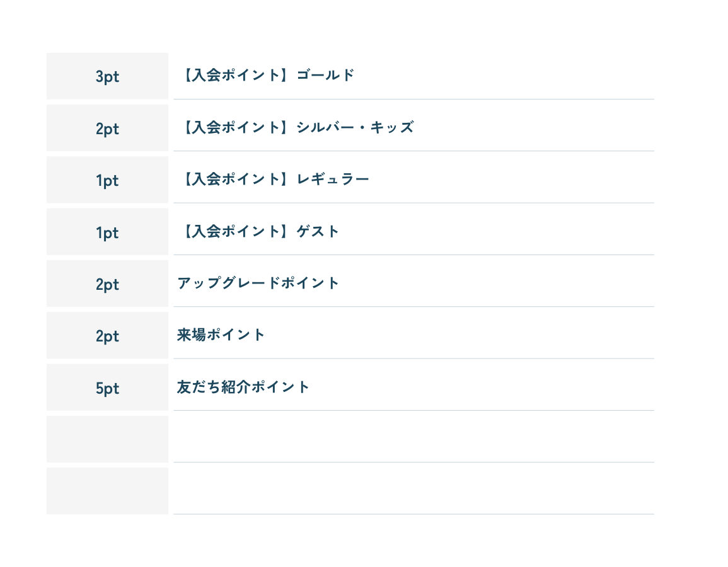728x567 pixels.
Task: Click the 3pt points cell
Action: point(107,76)
